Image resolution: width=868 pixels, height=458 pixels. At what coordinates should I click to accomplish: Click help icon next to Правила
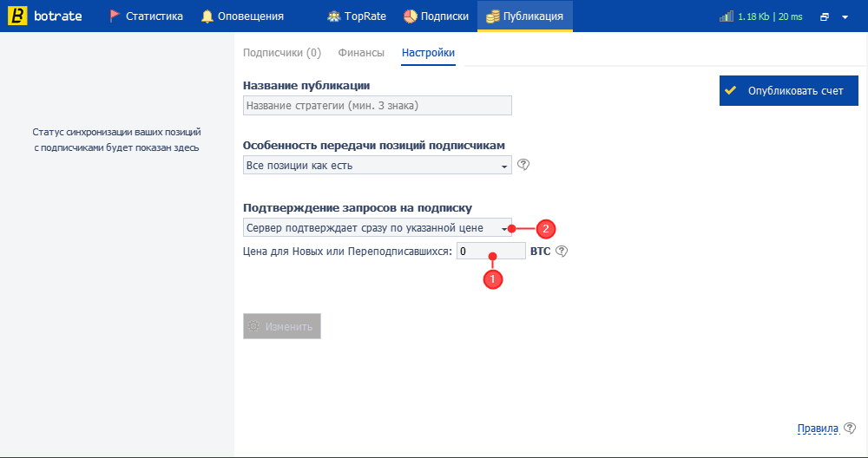click(x=850, y=429)
